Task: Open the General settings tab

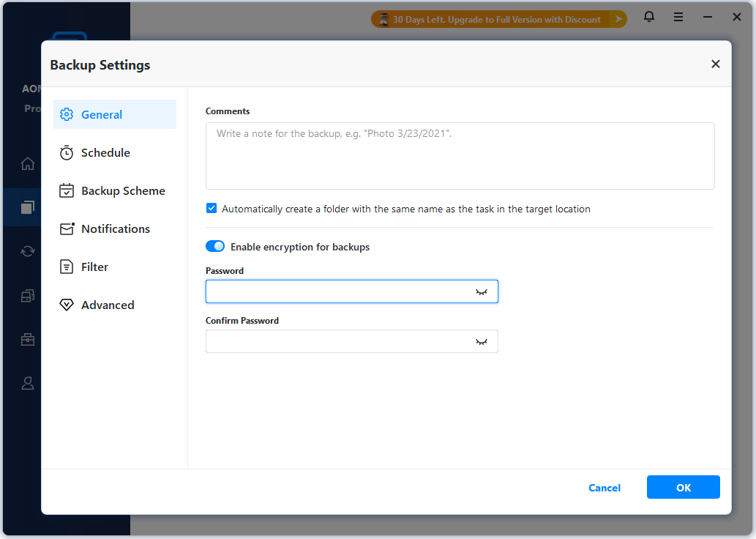Action: point(115,114)
